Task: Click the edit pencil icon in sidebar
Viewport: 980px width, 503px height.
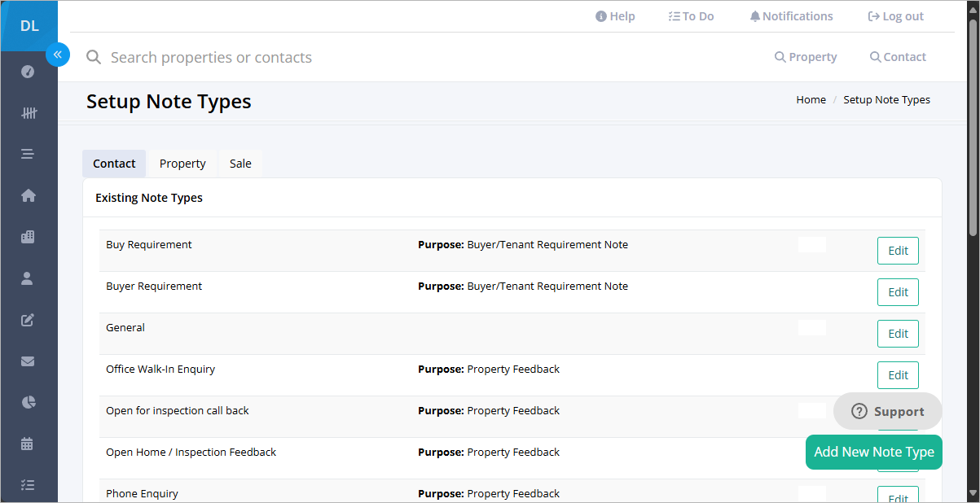Action: 28,320
